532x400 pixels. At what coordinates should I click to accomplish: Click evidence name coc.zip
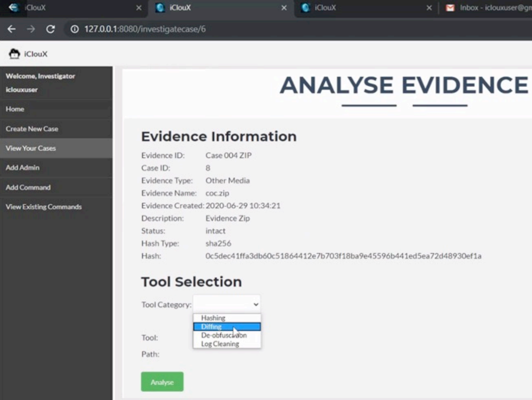click(x=217, y=193)
